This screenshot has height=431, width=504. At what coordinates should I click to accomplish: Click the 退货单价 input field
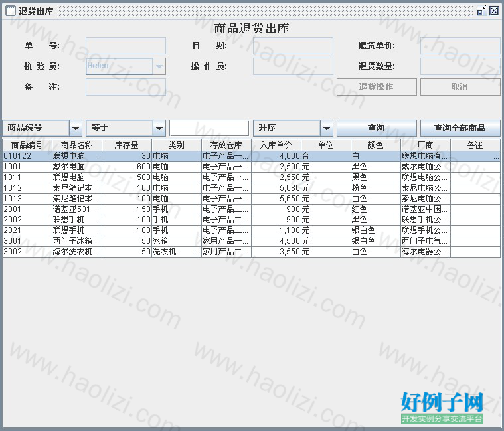(460, 46)
